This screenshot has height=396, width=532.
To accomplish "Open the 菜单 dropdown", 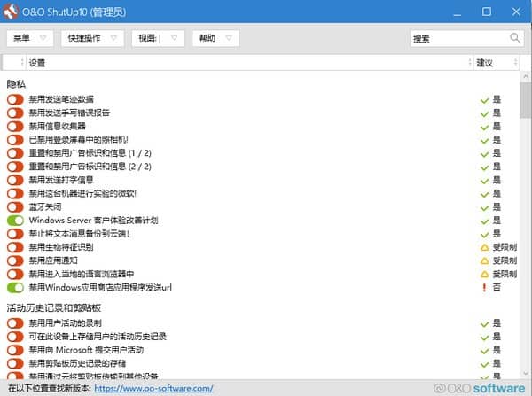I will 30,38.
